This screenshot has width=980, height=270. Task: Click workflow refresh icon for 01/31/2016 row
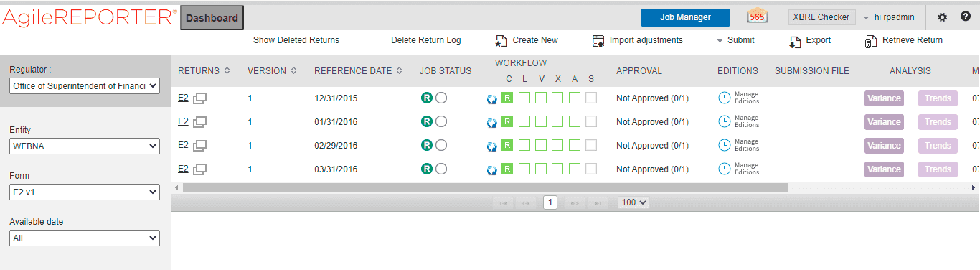492,123
